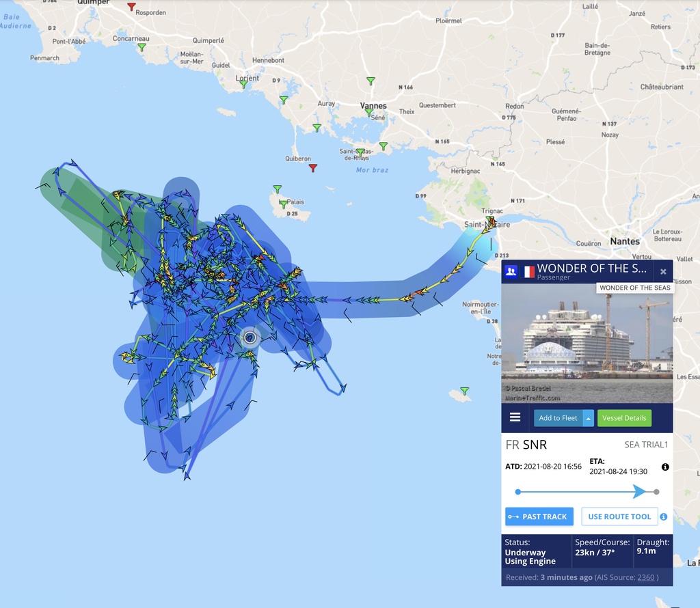The height and width of the screenshot is (608, 700).
Task: Click the passenger vessel type icon in popup
Action: pos(511,271)
